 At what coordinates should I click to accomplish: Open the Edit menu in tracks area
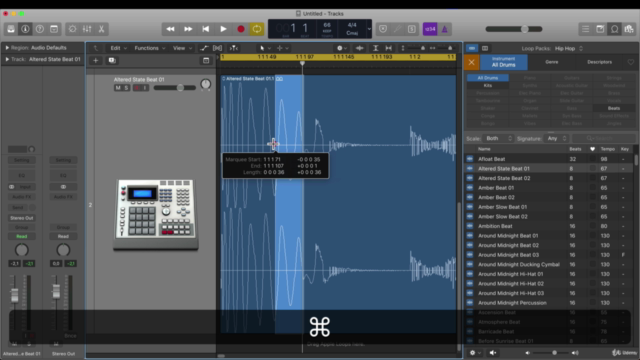[x=118, y=48]
